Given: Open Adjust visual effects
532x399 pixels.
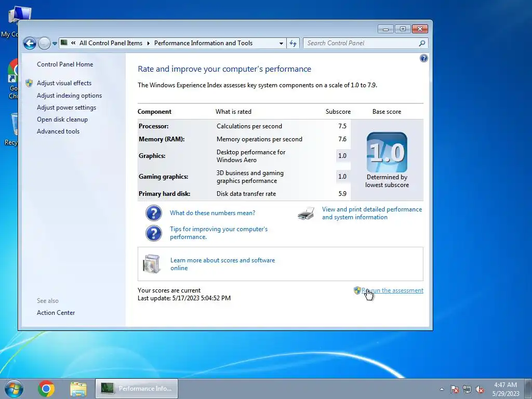Looking at the screenshot, I should click(x=64, y=83).
